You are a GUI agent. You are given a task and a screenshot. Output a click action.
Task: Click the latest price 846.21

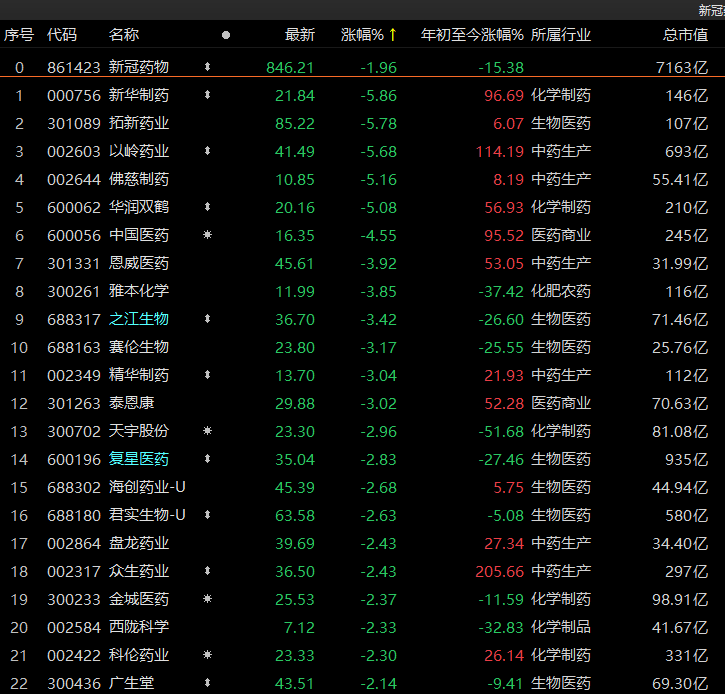tap(290, 68)
